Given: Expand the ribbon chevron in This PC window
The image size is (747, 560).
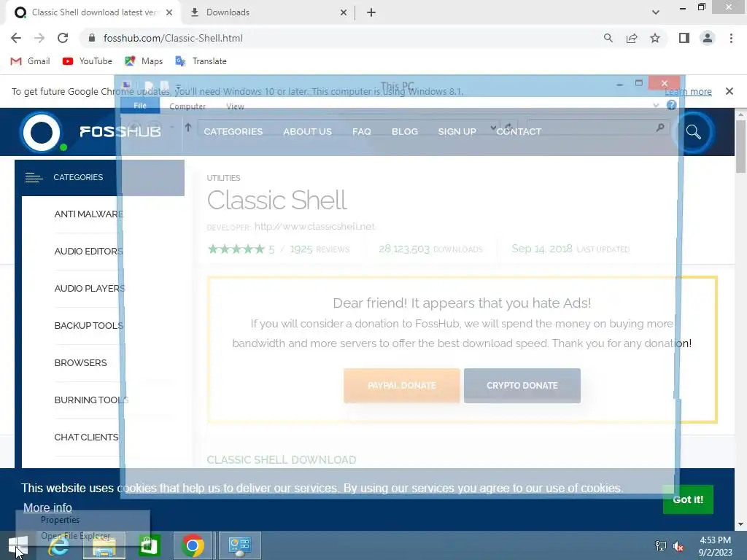Looking at the screenshot, I should (x=656, y=105).
